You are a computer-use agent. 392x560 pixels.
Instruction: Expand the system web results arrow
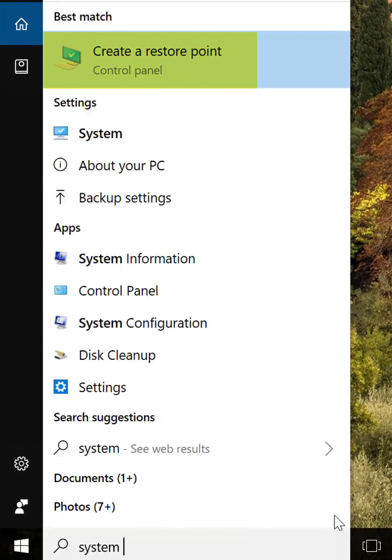329,448
